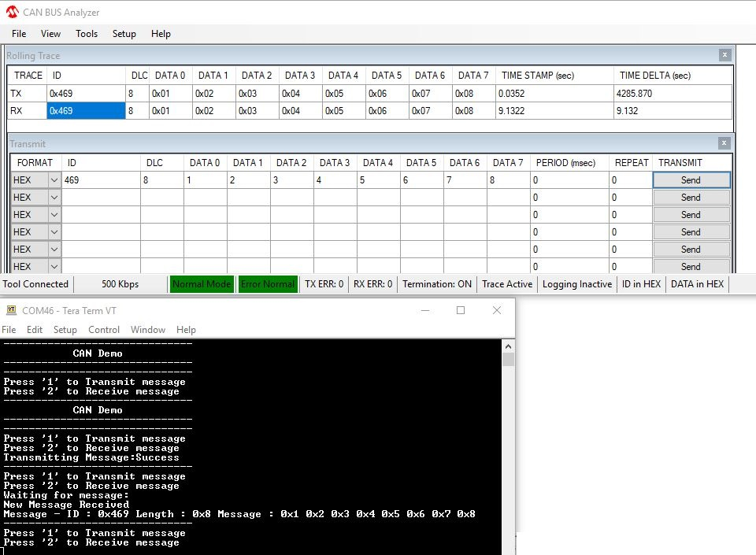Click Send button in fourth transmit row
This screenshot has height=555, width=756.
(691, 232)
